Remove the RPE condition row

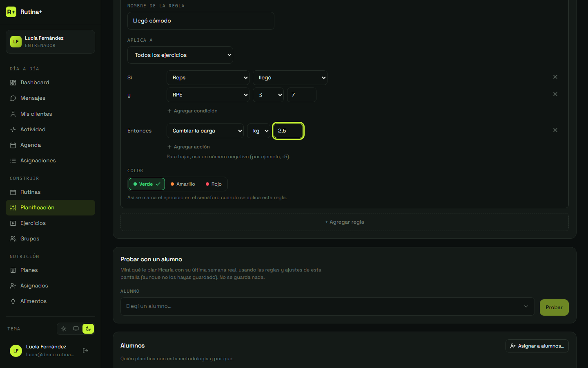(x=555, y=94)
